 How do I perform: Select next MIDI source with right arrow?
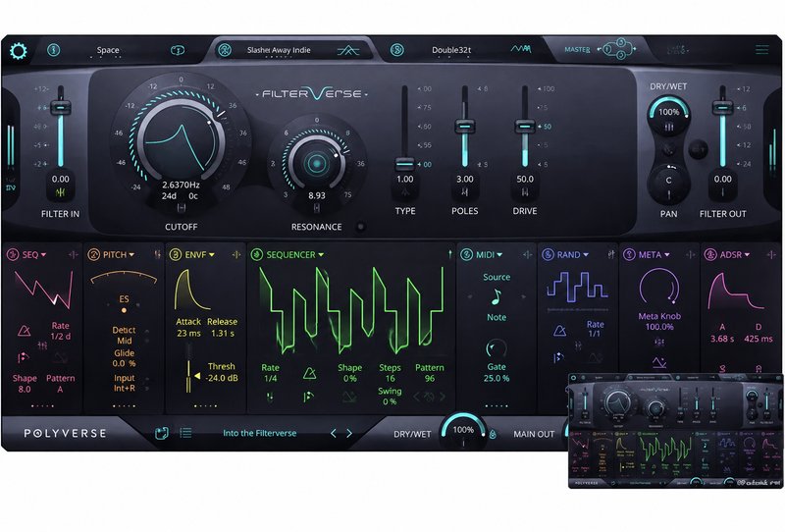point(524,297)
